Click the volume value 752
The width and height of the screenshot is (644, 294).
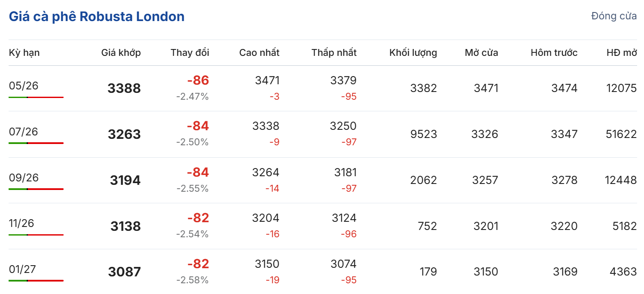427,226
